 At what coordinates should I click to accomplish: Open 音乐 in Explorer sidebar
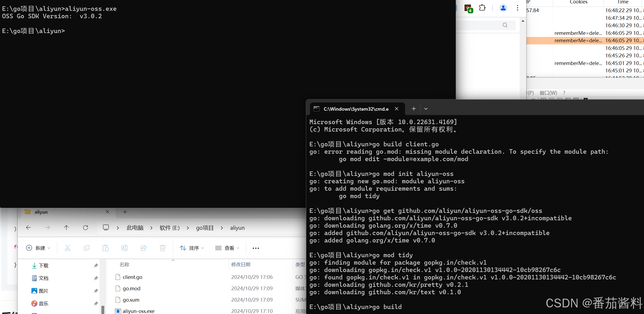coord(44,303)
